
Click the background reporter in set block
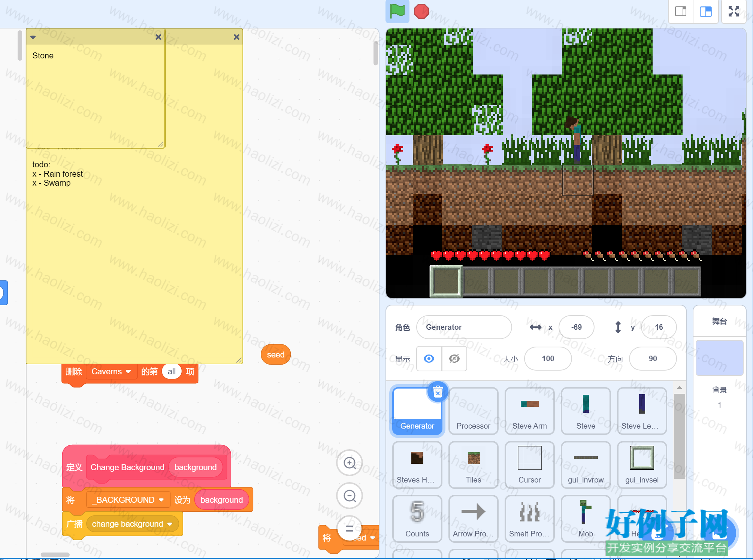[x=221, y=500]
